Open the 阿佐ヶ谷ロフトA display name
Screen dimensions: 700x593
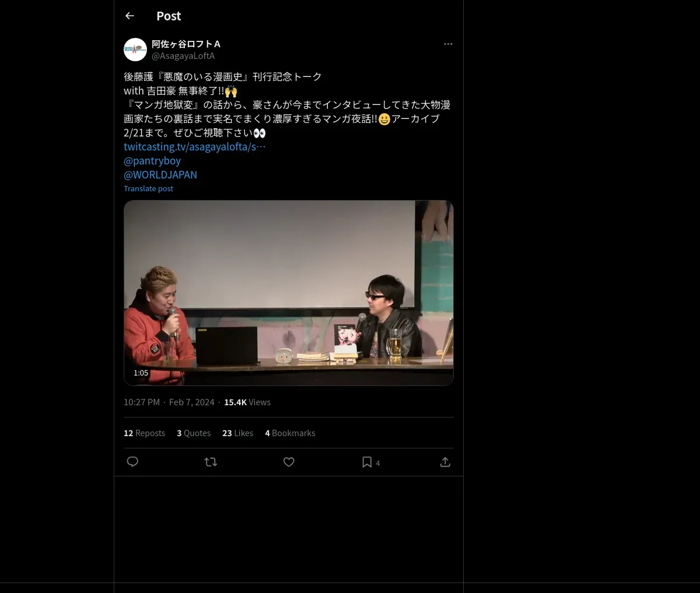[x=186, y=44]
